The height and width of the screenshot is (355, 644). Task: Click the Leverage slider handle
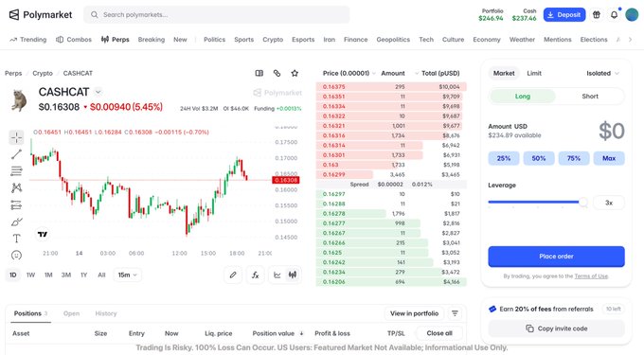point(582,202)
